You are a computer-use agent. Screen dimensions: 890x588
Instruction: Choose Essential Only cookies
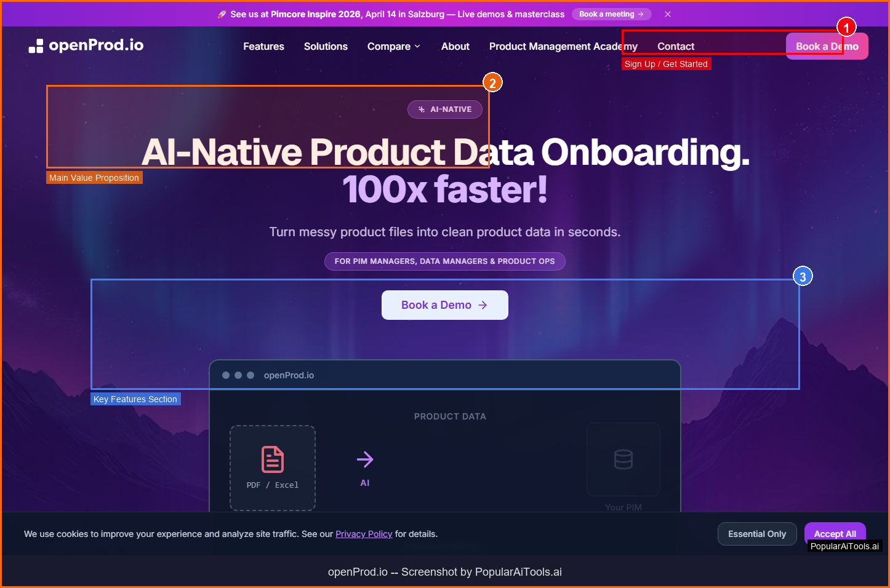coord(757,534)
